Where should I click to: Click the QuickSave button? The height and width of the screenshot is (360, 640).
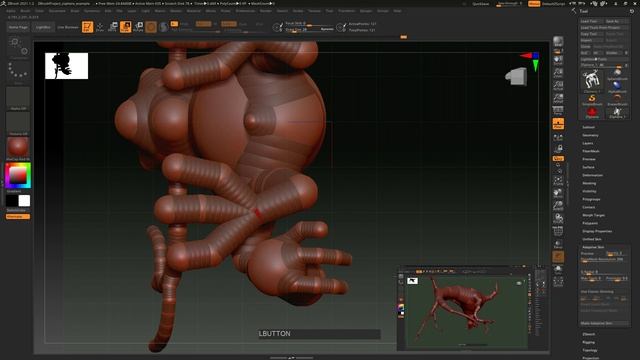(x=480, y=4)
